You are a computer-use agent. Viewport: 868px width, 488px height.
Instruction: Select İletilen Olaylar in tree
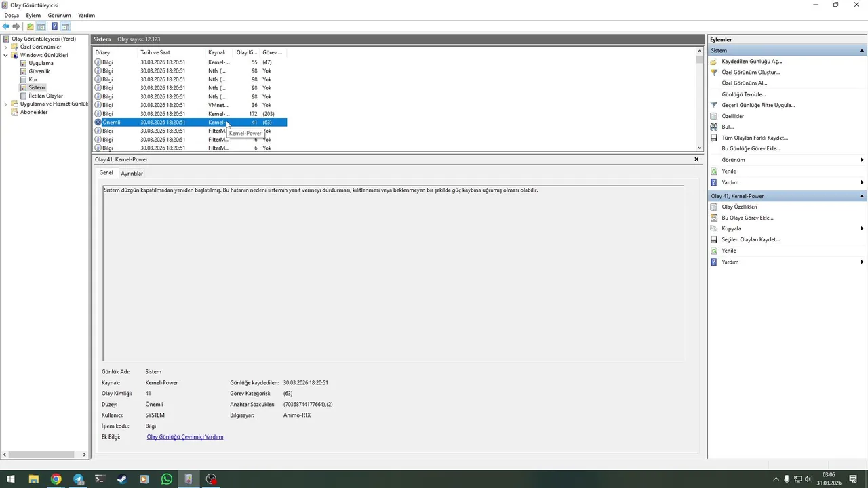[45, 96]
